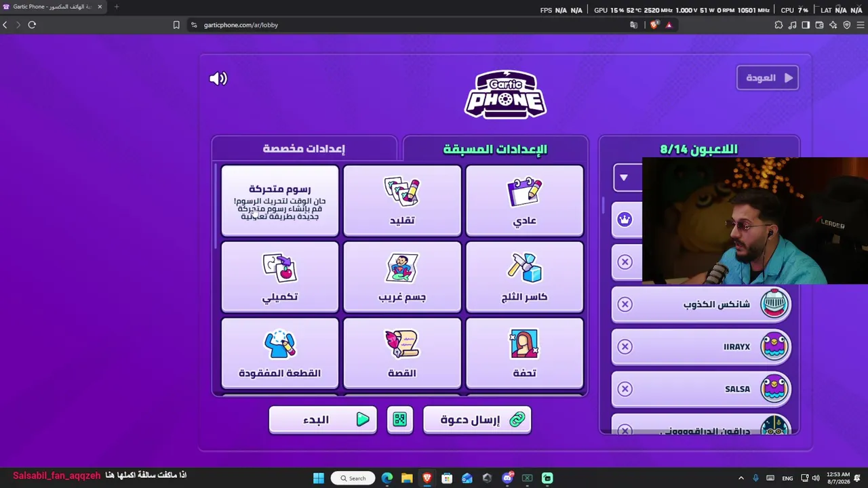Open the players count dropdown arrow
Screen dimensions: 868x488
click(x=624, y=178)
